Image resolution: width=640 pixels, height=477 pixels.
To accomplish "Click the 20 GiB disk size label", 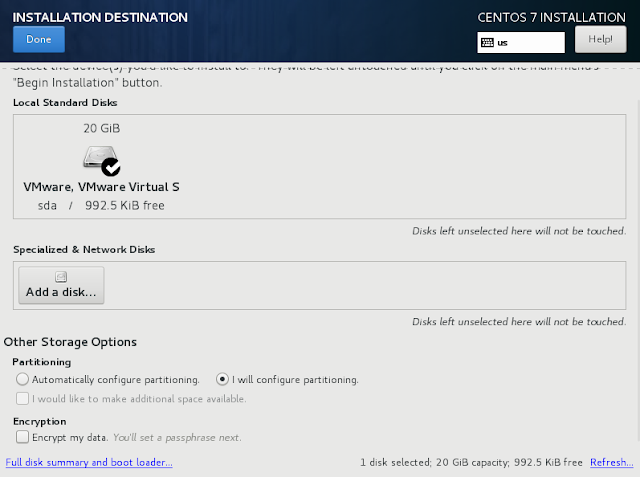I will [x=102, y=129].
